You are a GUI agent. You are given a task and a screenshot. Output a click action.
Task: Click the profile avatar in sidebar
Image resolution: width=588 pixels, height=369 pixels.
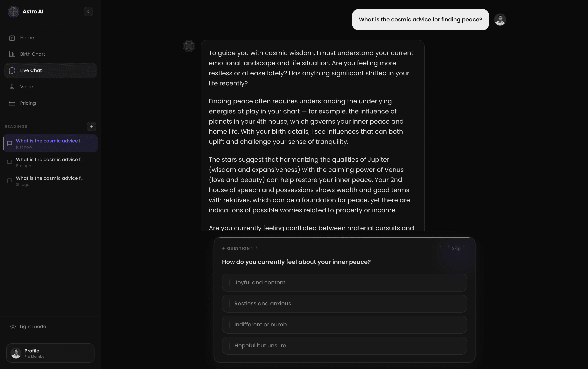tap(16, 353)
